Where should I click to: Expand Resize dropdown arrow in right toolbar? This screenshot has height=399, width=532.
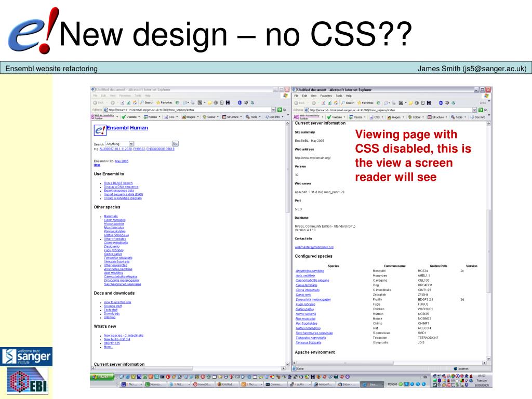tap(365, 117)
